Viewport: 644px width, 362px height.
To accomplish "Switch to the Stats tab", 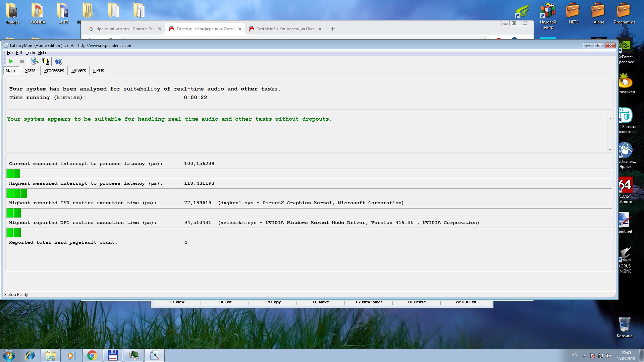I will point(30,70).
